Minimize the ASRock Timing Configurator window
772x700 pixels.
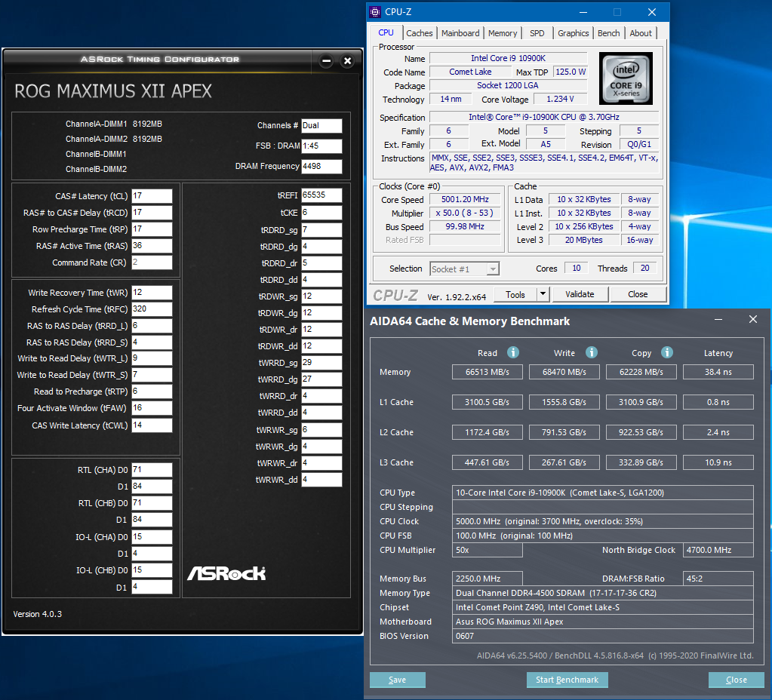(326, 61)
